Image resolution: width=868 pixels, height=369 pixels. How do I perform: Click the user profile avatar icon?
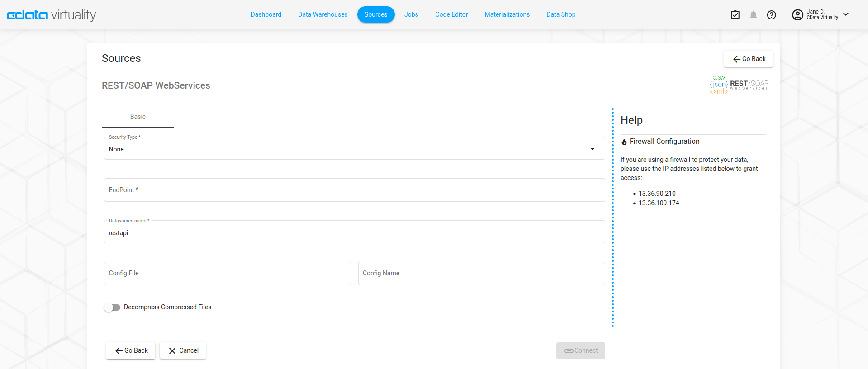click(x=797, y=15)
